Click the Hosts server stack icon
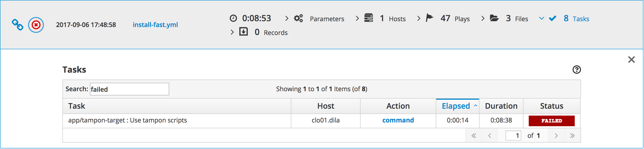This screenshot has height=149, width=644. [x=369, y=18]
